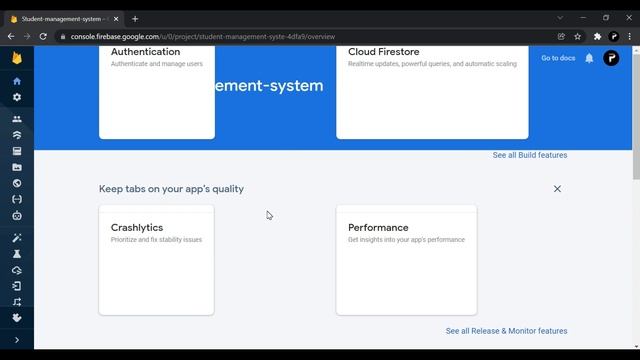View site information lock icon
Screen dimensions: 640x360
pos(62,36)
